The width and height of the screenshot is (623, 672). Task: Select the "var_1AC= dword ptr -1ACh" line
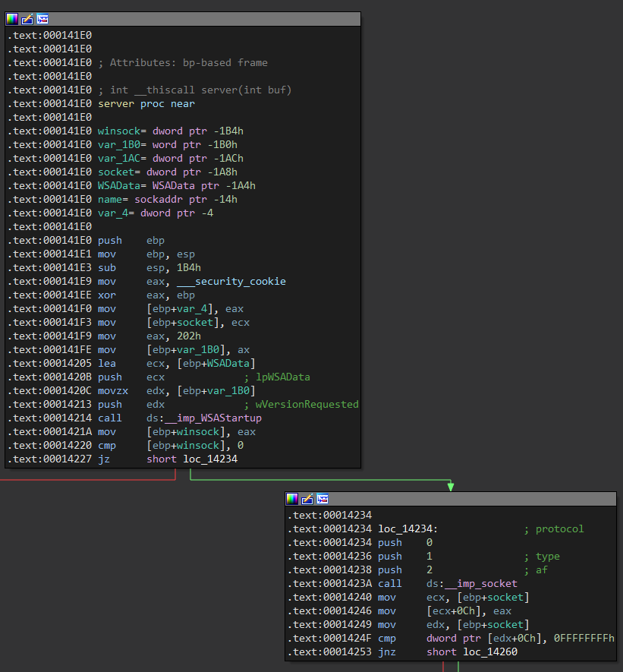171,159
